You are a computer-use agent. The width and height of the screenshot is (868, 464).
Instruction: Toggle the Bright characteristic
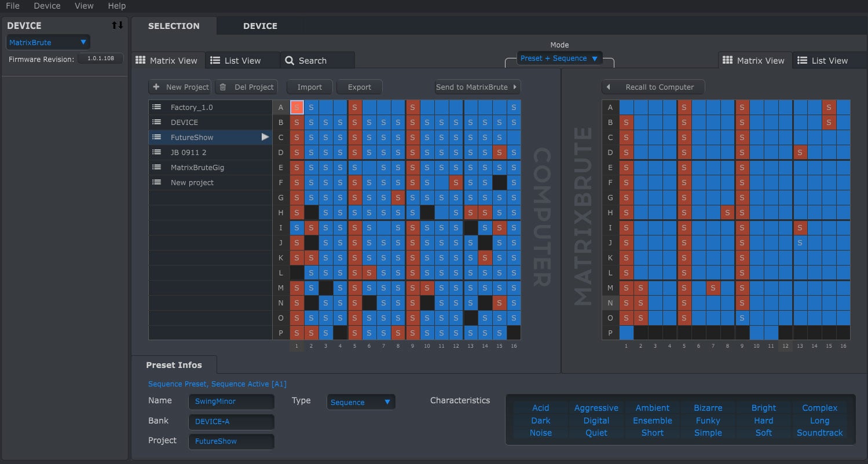click(764, 408)
